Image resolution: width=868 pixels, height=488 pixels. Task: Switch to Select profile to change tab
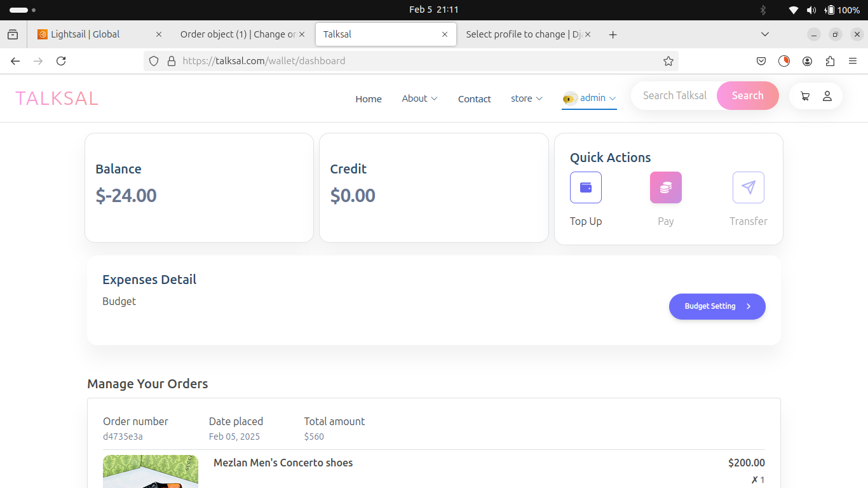[529, 34]
